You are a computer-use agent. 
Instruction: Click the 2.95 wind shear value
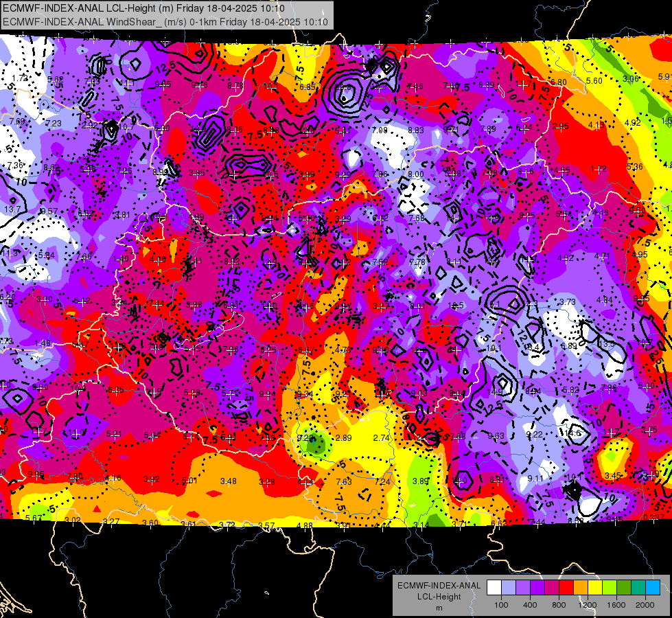pyautogui.click(x=561, y=126)
